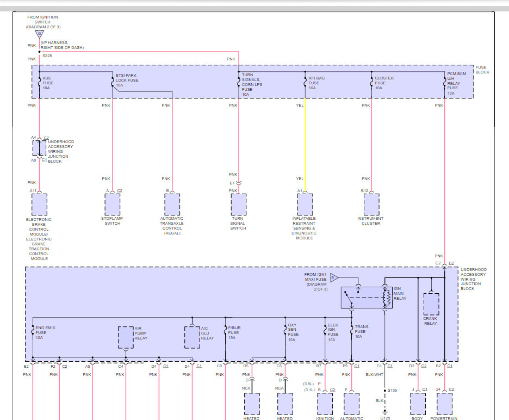Click the E connector arrow from IGN1 maxi fuse
Viewport: 509px width, 420px height.
tap(333, 277)
